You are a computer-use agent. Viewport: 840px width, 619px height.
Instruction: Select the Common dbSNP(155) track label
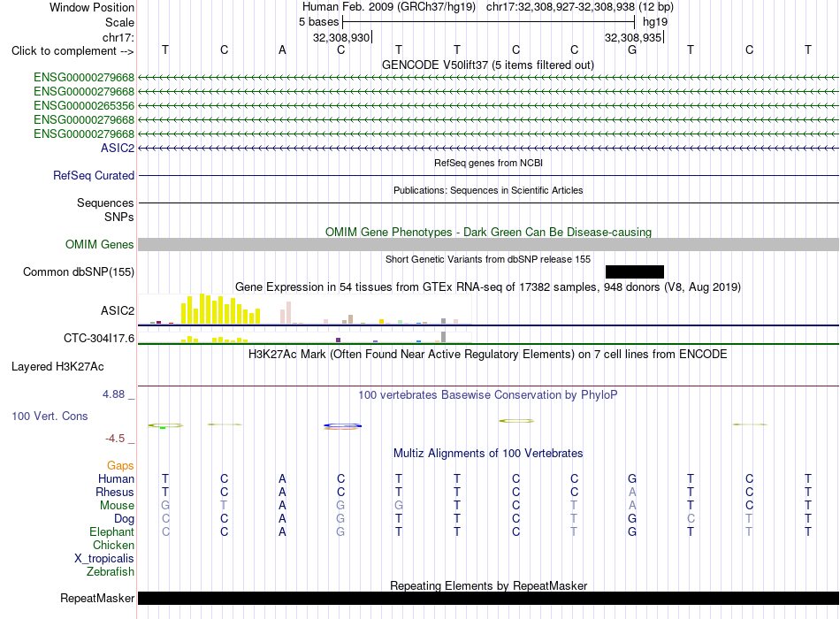(x=79, y=271)
